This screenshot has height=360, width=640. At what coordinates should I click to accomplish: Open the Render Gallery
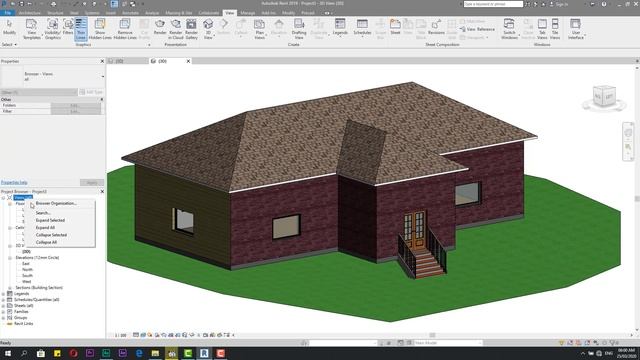pos(191,29)
